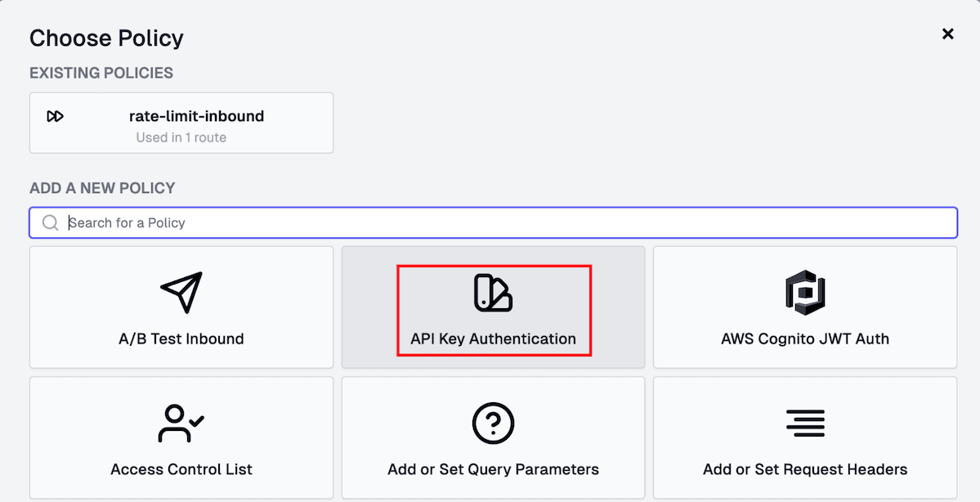980x502 pixels.
Task: Choose the API Key Authentication policy card
Action: [x=493, y=307]
